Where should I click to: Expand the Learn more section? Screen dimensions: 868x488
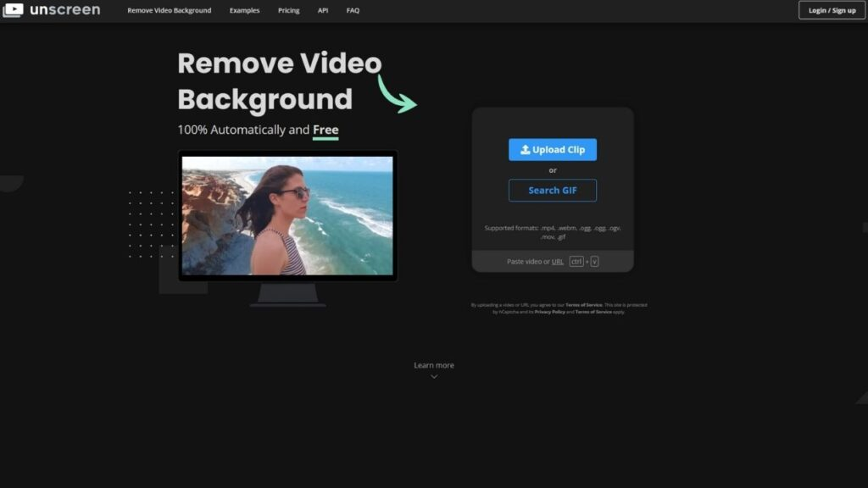point(434,364)
